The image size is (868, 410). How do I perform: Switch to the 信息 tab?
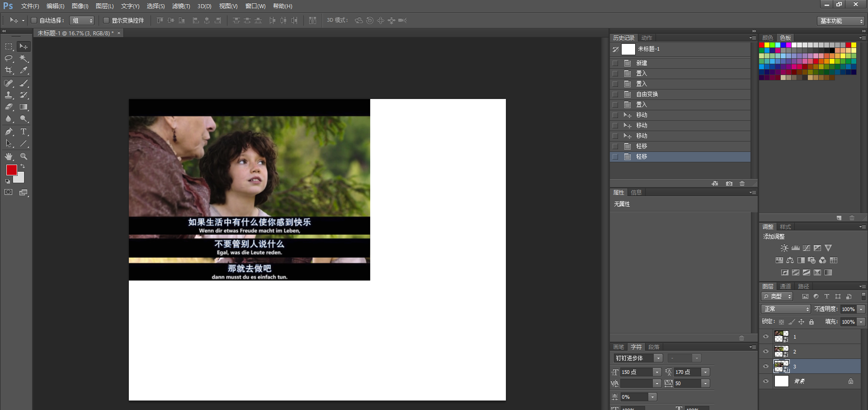click(x=636, y=193)
